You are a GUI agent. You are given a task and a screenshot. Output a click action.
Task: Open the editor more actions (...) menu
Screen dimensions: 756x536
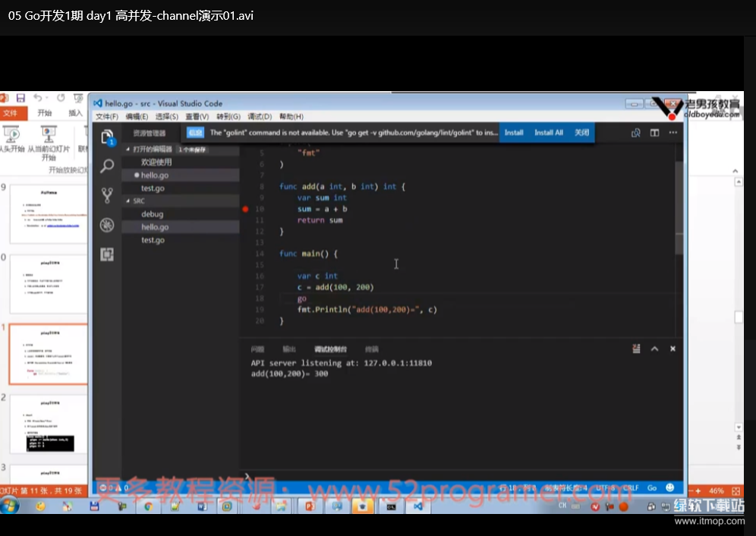pos(673,132)
